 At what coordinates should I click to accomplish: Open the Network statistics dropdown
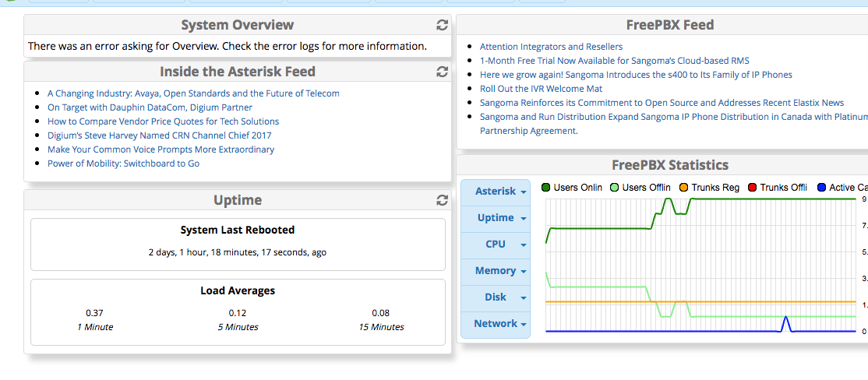click(496, 324)
